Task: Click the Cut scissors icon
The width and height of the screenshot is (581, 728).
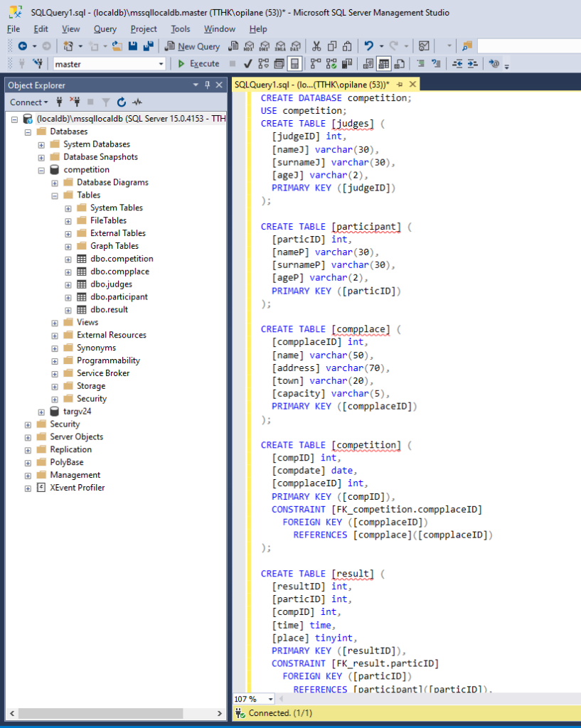Action: pos(316,46)
